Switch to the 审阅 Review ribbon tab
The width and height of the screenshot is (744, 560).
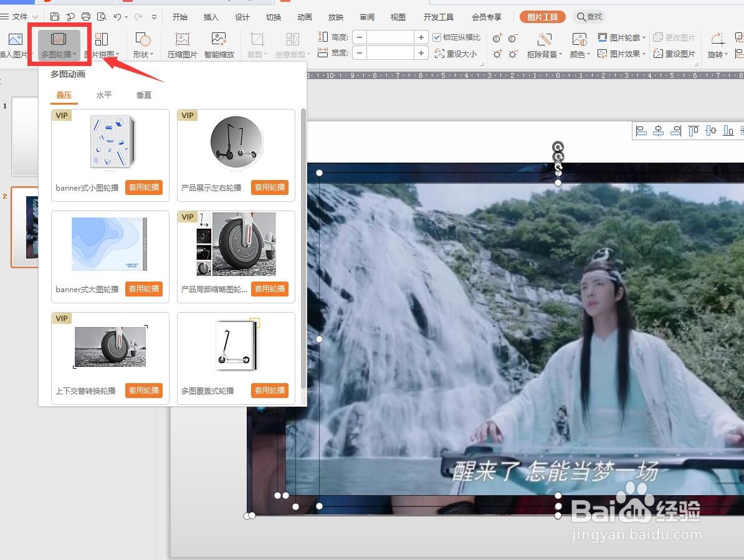pos(367,17)
